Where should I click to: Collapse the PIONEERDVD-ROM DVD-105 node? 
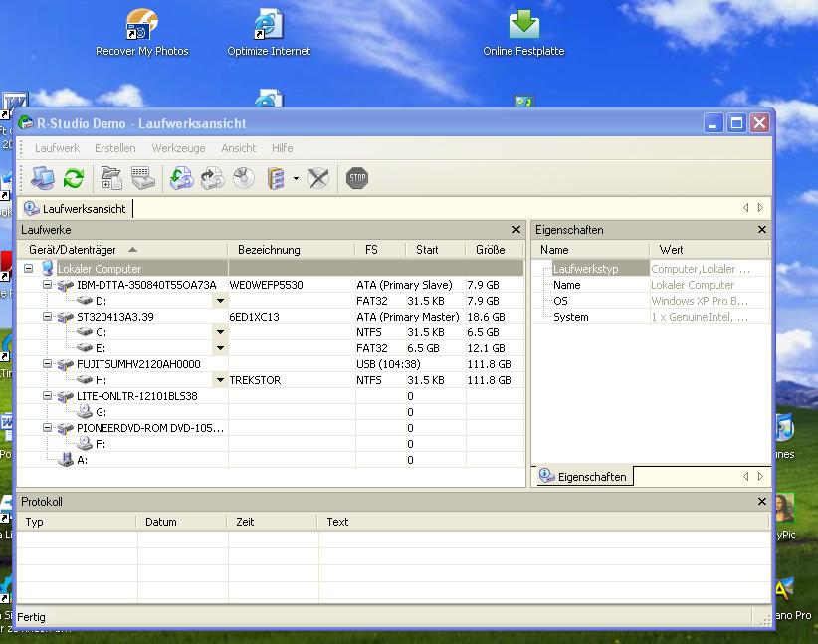pos(48,428)
